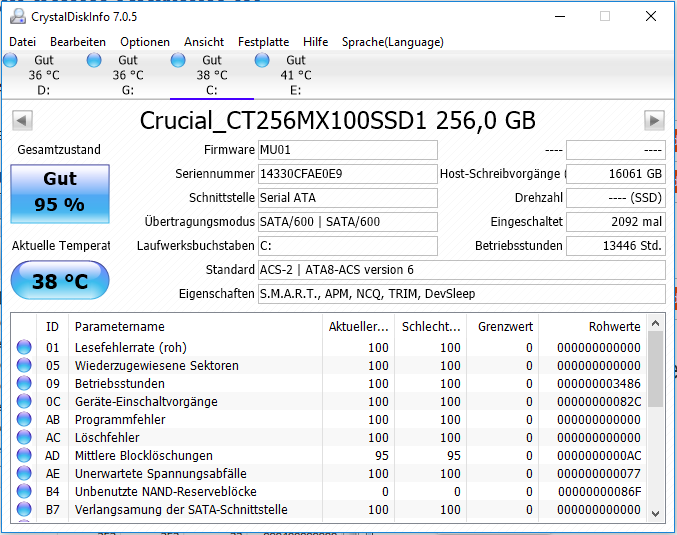The image size is (677, 535).
Task: Open the Ansicht menu
Action: pos(204,42)
